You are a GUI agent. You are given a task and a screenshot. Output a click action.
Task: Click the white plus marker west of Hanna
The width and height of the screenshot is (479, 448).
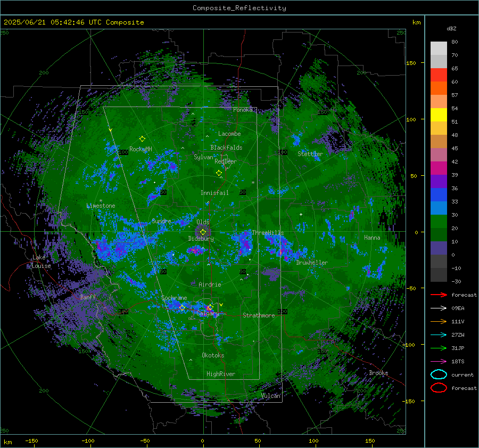(301, 214)
